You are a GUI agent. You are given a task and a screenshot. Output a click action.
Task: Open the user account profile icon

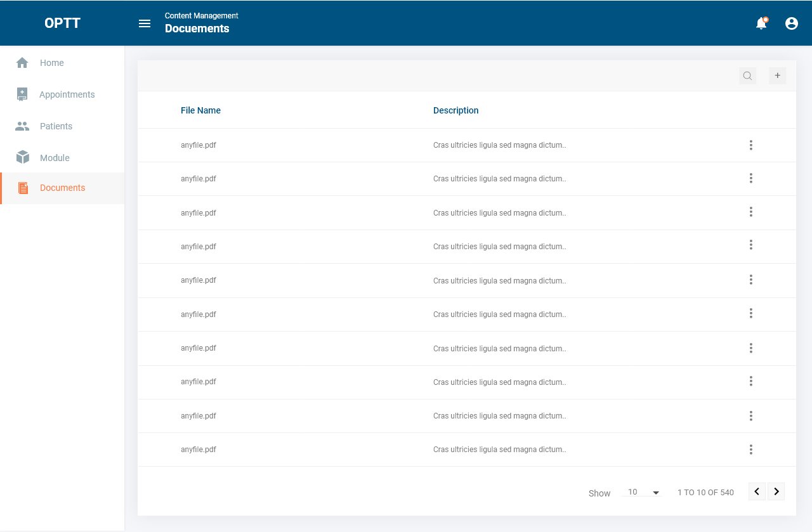[x=792, y=23]
